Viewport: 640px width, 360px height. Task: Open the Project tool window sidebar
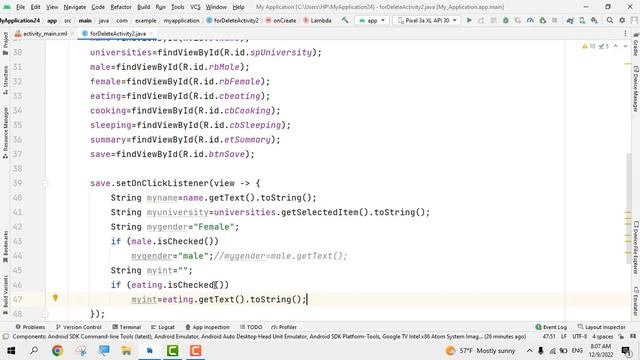coord(5,44)
